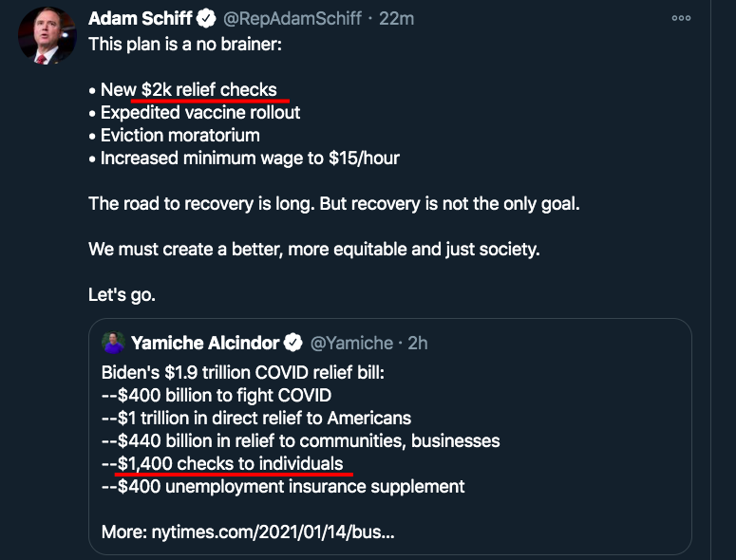
Task: Click the Adam Schiff display name
Action: click(141, 20)
